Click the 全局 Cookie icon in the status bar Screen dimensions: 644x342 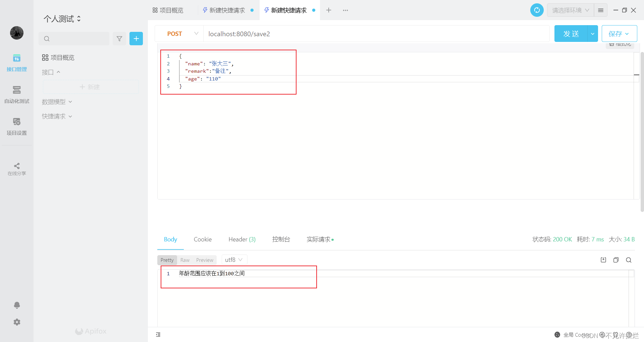tap(557, 335)
